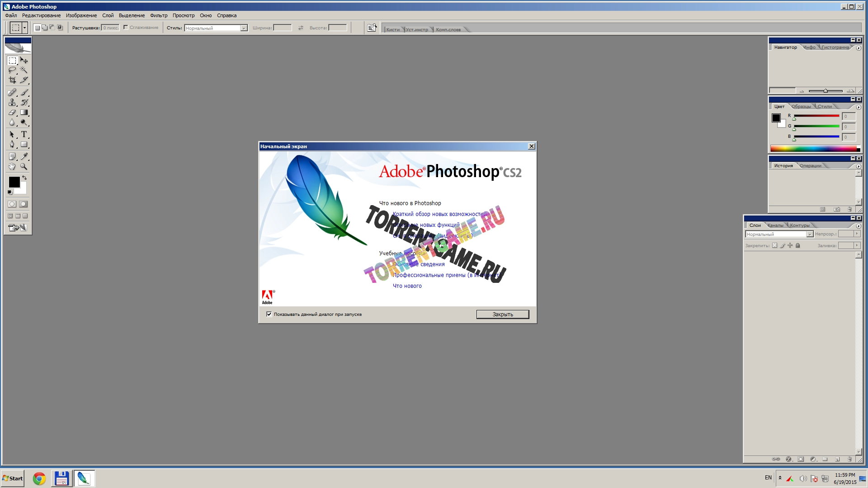Open the Style dropdown in the options bar

[244, 28]
